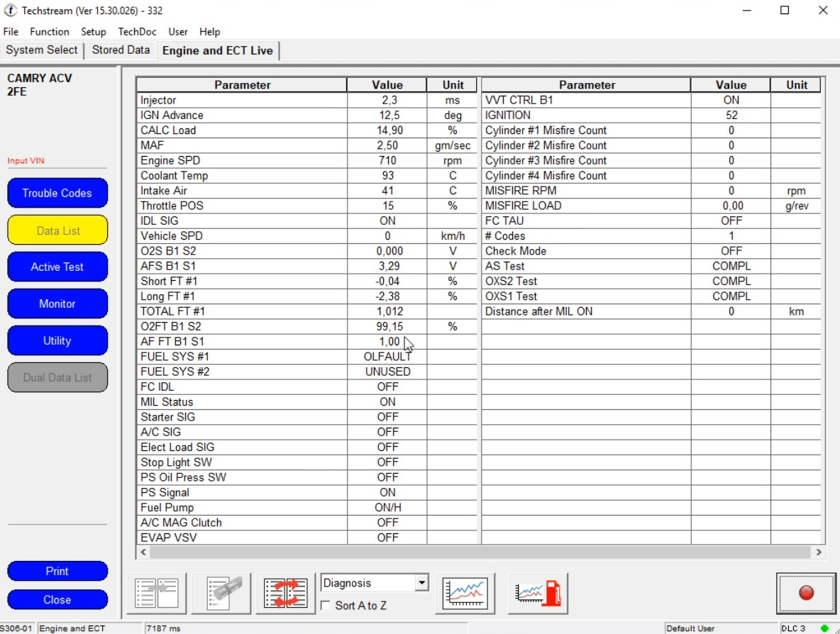The image size is (840, 634).
Task: Select the # Codes row
Action: click(651, 235)
